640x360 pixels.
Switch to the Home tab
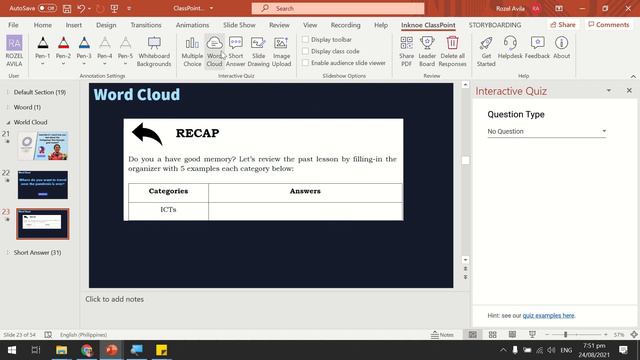point(42,25)
